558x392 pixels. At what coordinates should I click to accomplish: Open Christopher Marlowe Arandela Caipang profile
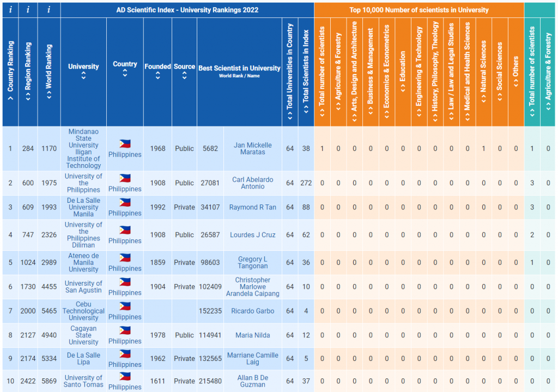coord(253,287)
